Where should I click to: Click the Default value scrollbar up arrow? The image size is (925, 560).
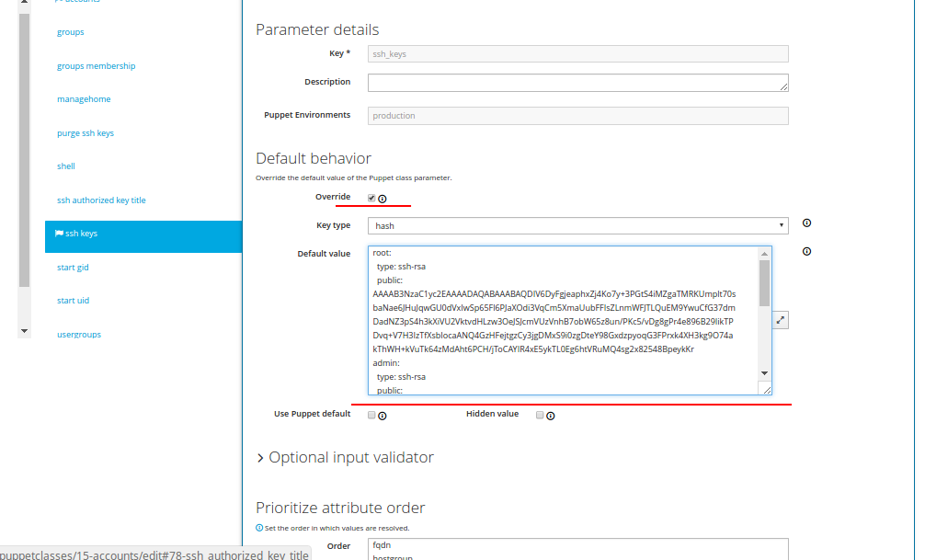click(764, 254)
